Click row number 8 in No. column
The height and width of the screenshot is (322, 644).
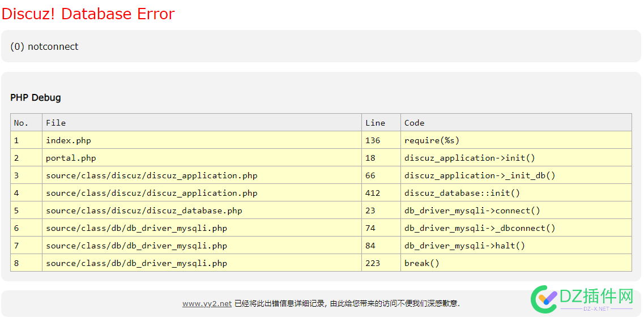tap(26, 263)
